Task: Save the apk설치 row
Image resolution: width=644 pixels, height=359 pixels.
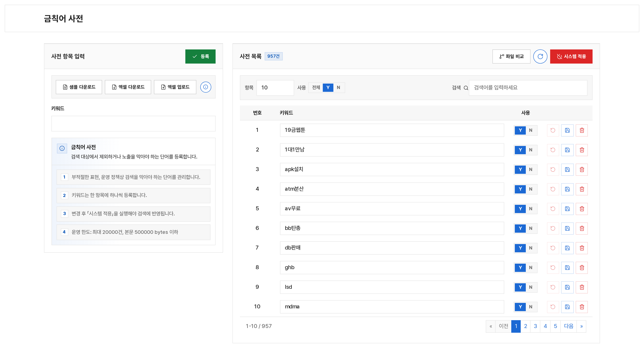Action: 567,169
